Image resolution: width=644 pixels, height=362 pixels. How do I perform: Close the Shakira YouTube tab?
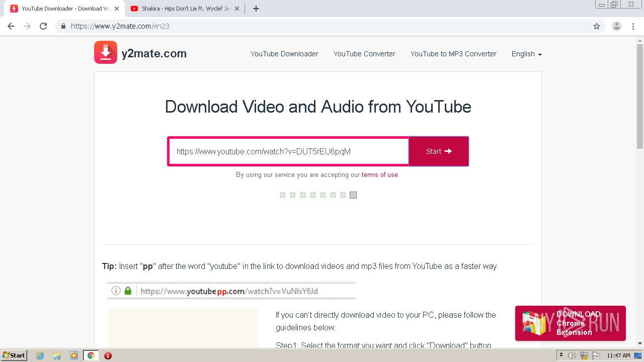click(x=236, y=9)
